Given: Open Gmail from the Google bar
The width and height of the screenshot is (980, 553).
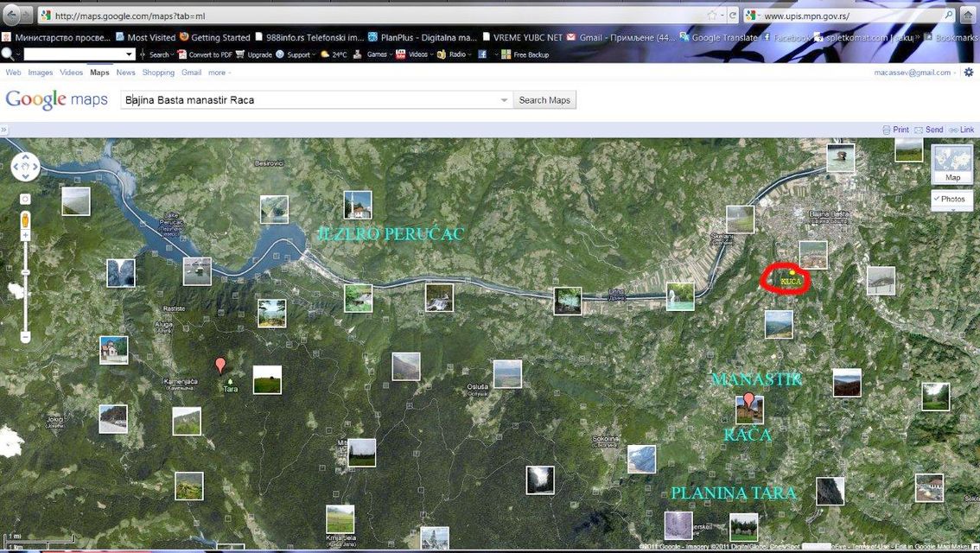Looking at the screenshot, I should [191, 73].
